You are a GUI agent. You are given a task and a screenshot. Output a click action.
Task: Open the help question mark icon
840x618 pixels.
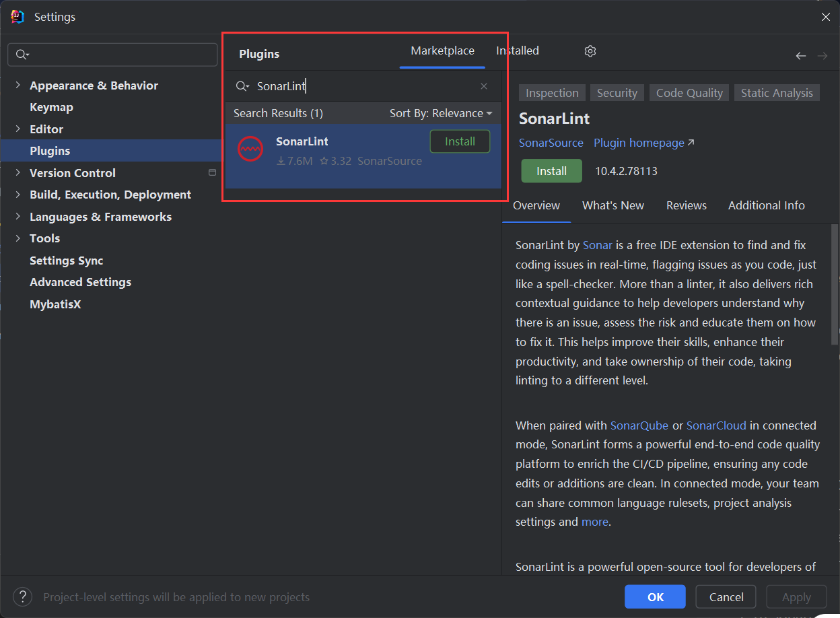point(22,596)
